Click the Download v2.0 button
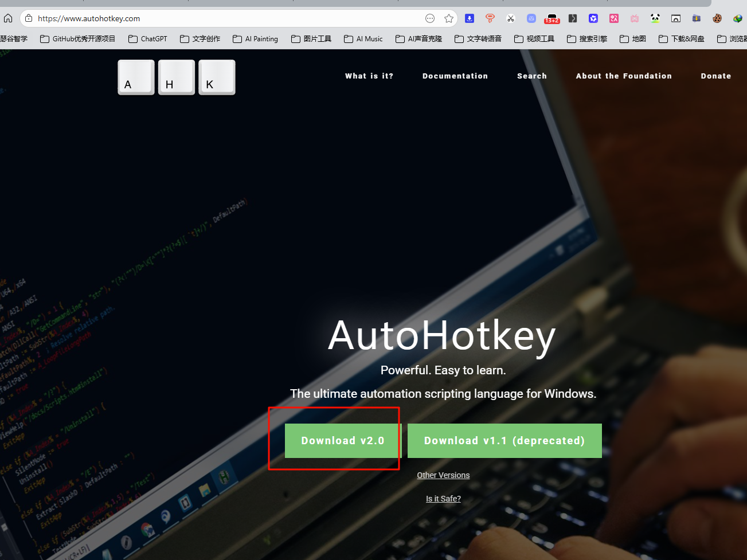 342,441
